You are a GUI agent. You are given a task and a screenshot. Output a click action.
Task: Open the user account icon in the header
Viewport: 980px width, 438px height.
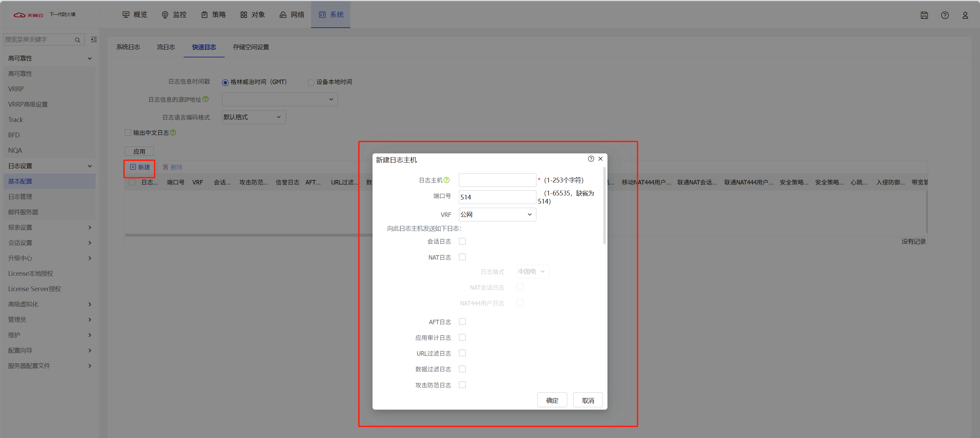(965, 15)
